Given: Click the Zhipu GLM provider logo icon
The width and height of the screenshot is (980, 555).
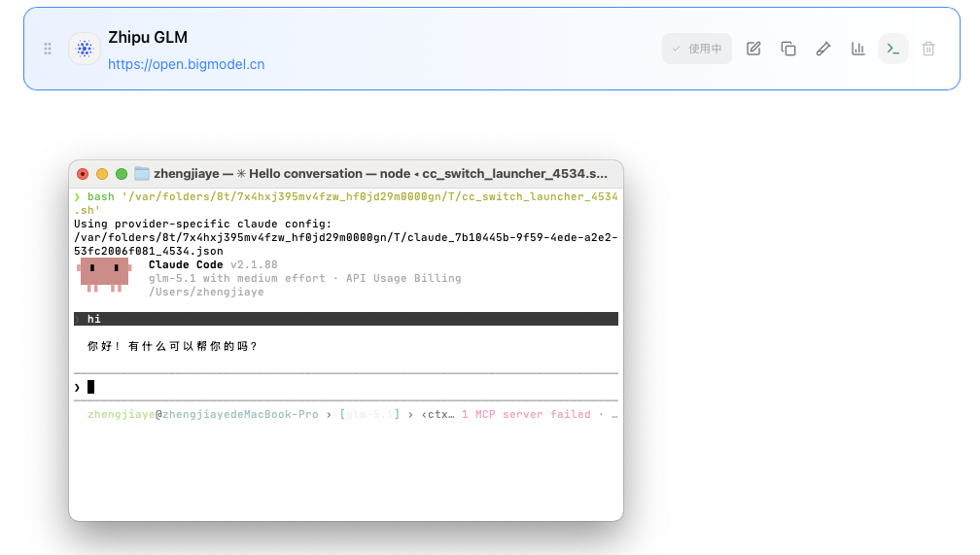Looking at the screenshot, I should (x=85, y=49).
